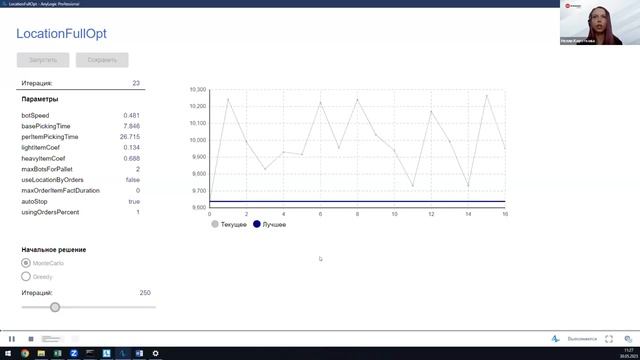This screenshot has width=640, height=360.
Task: Click the Итераций value 250
Action: click(145, 293)
